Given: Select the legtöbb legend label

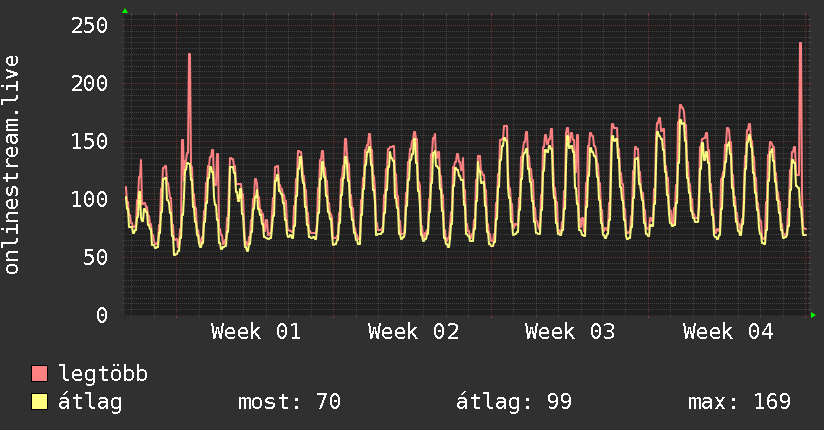Looking at the screenshot, I should pos(103,374).
